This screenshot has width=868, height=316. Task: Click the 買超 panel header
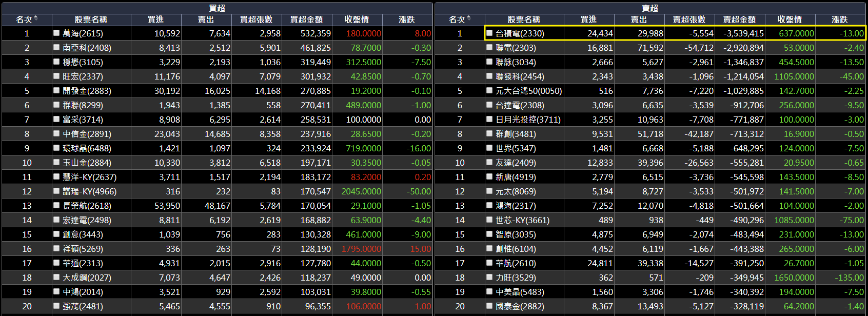coord(217,8)
